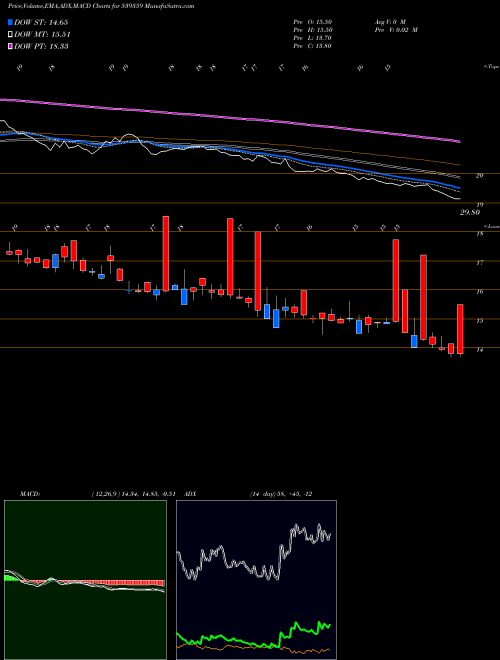Click the chart title mentioning MunafaSutra.com
Screen dimensions: 500x660
point(101,7)
